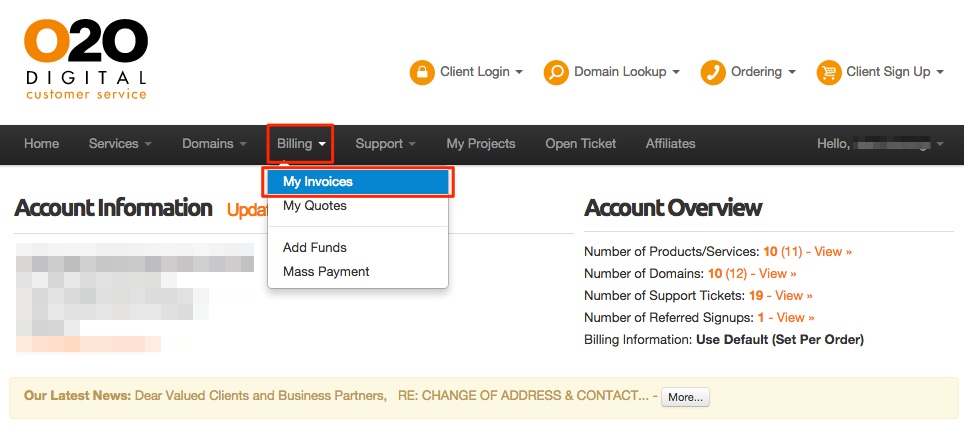964x432 pixels.
Task: Collapse the Billing menu
Action: (x=301, y=144)
